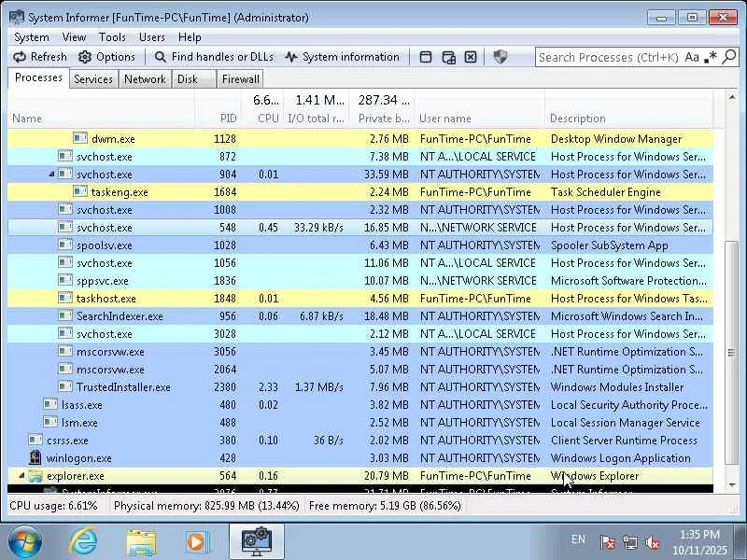This screenshot has height=560, width=747.
Task: Open the Windows Start button
Action: pos(24,541)
